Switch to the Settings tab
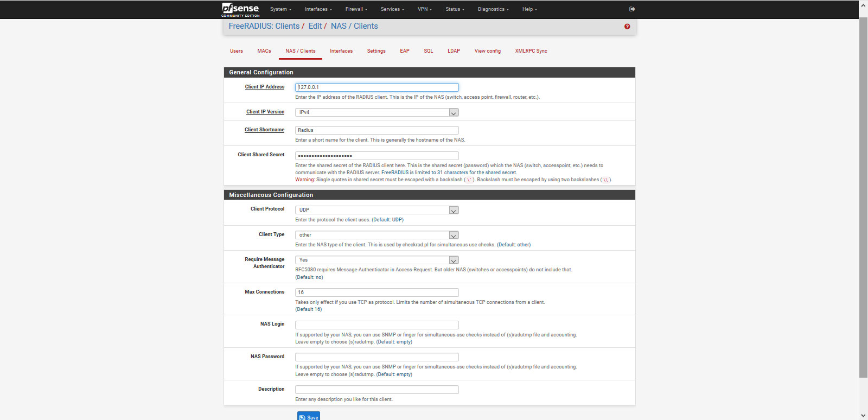Viewport: 868px width, 420px height. point(376,51)
